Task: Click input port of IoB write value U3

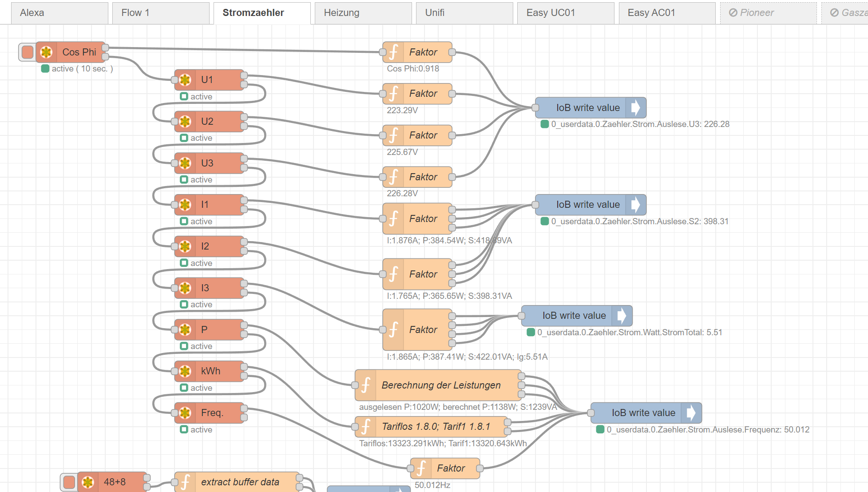Action: [535, 107]
